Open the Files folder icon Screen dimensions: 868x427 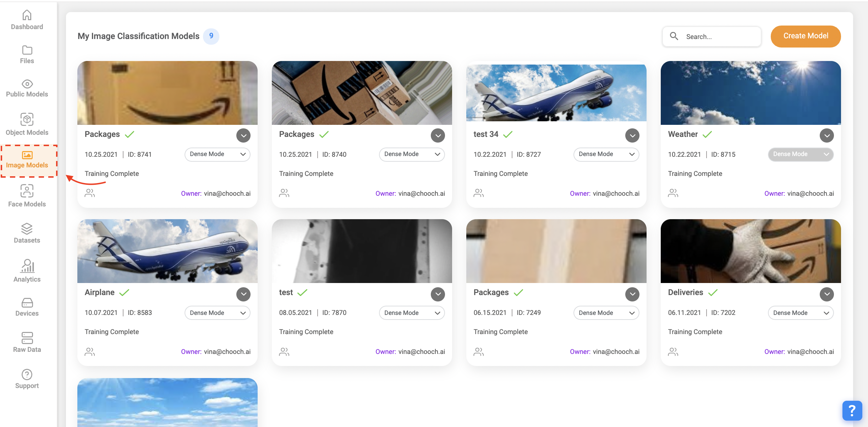point(27,50)
